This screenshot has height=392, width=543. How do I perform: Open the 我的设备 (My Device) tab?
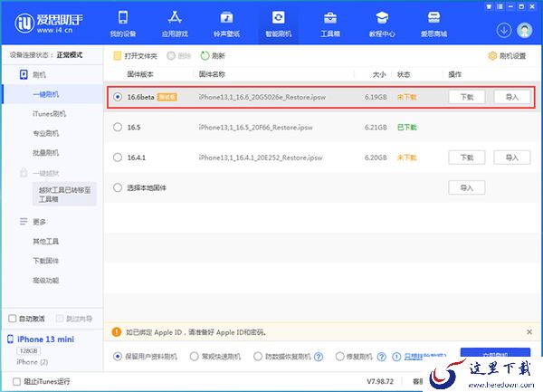(x=123, y=24)
